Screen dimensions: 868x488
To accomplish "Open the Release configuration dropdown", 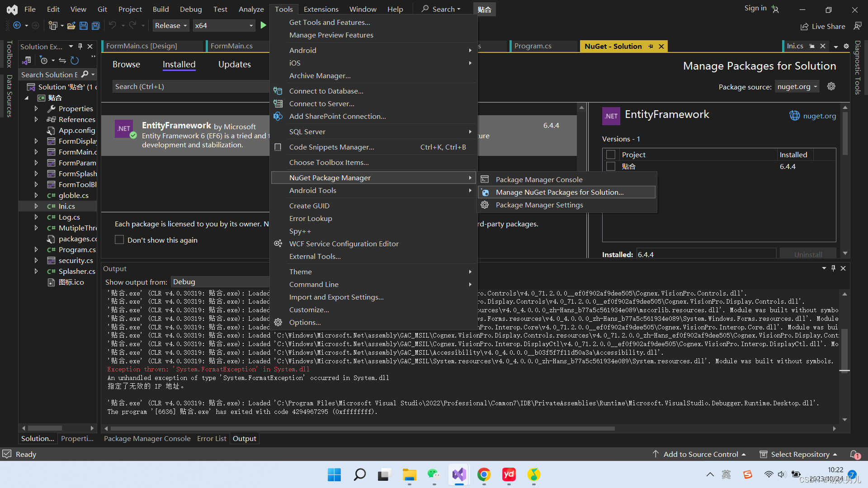I will pos(170,25).
